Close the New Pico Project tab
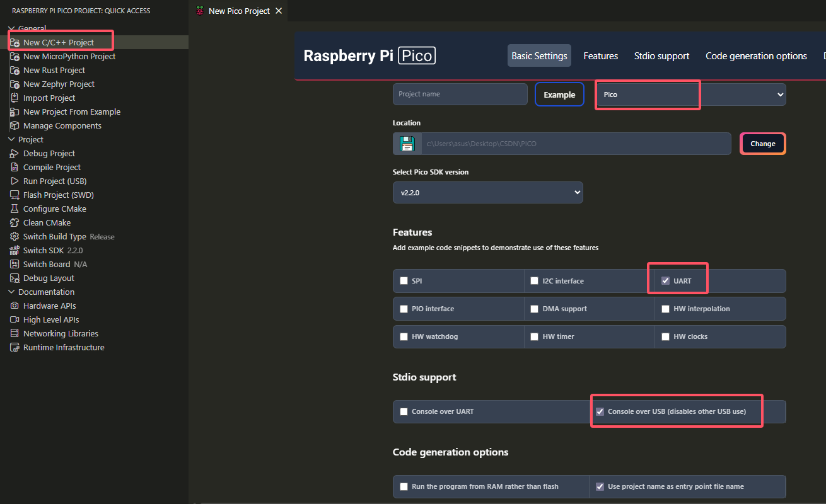This screenshot has width=826, height=504. click(279, 11)
